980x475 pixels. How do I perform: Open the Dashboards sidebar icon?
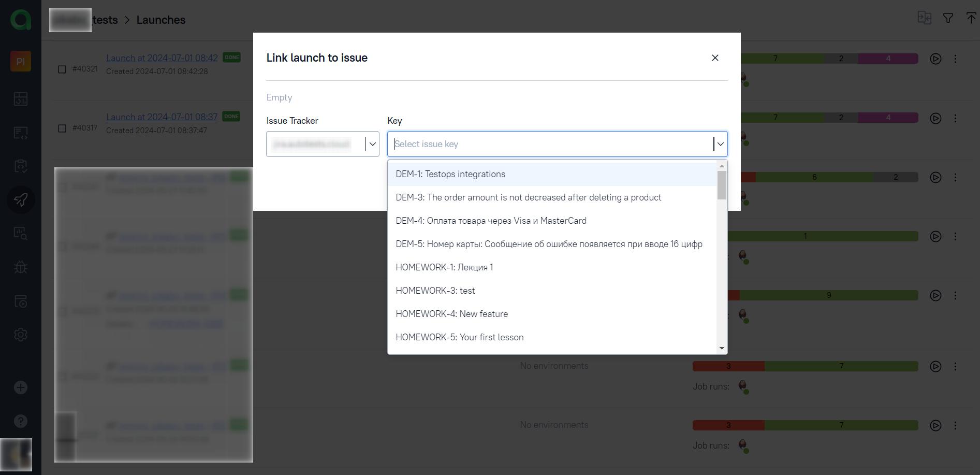[x=21, y=98]
